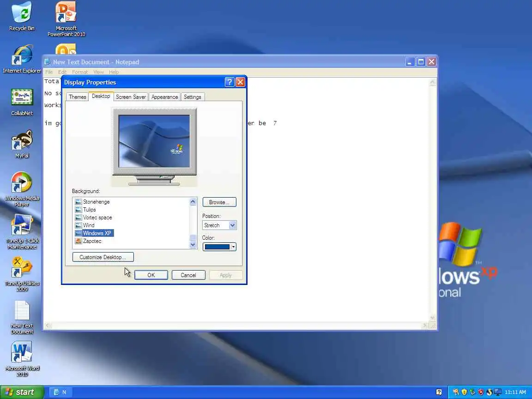
Task: Close the Display Properties dialog
Action: (240, 82)
